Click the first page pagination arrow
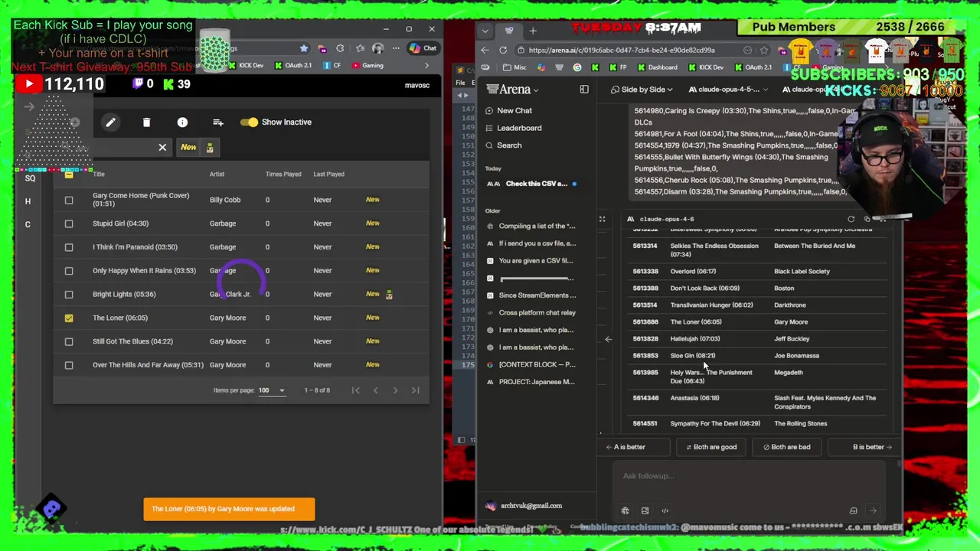 coord(356,390)
